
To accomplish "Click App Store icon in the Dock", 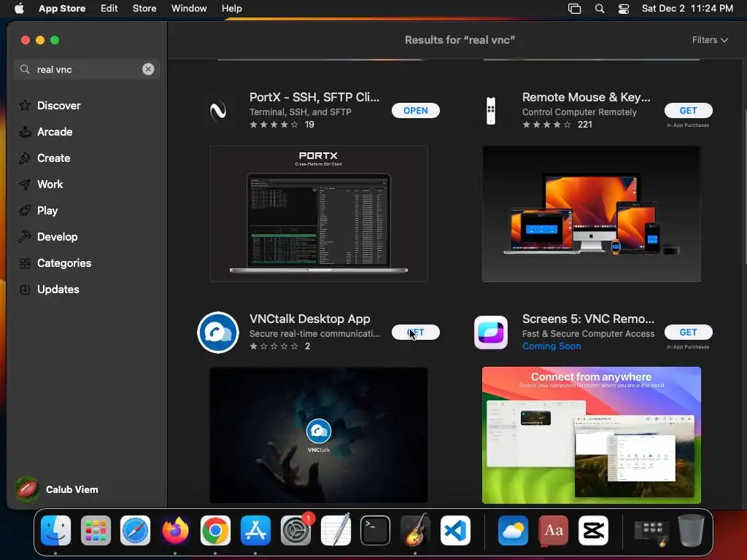I will pyautogui.click(x=255, y=530).
